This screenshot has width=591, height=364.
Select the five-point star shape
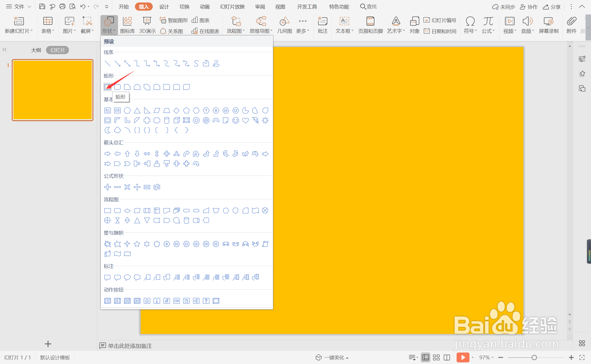(x=137, y=244)
